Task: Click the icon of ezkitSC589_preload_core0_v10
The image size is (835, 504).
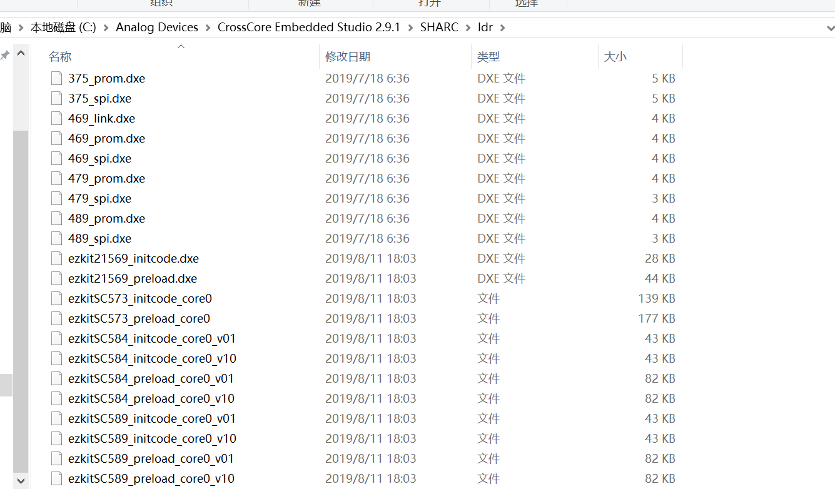Action: pyautogui.click(x=56, y=478)
